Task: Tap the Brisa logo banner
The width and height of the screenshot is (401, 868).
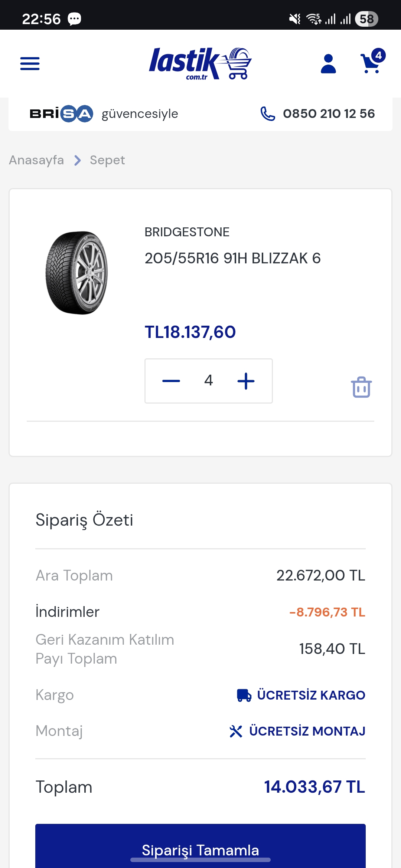Action: (x=61, y=114)
